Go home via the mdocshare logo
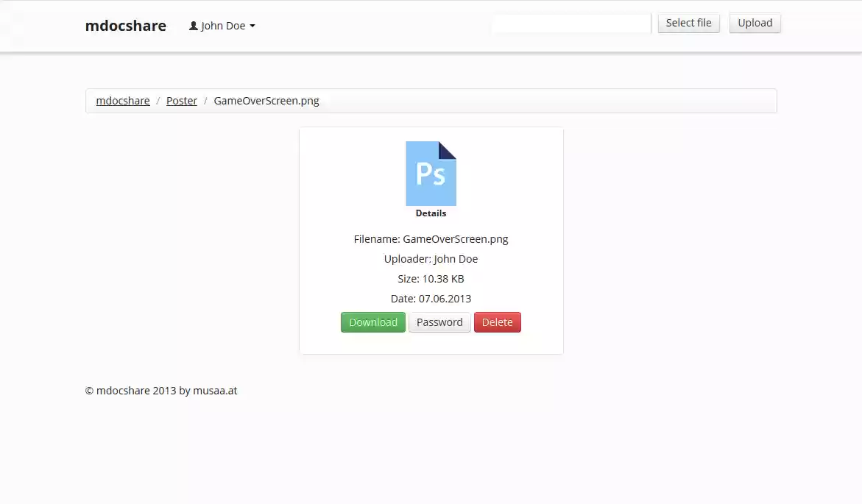 [x=126, y=25]
